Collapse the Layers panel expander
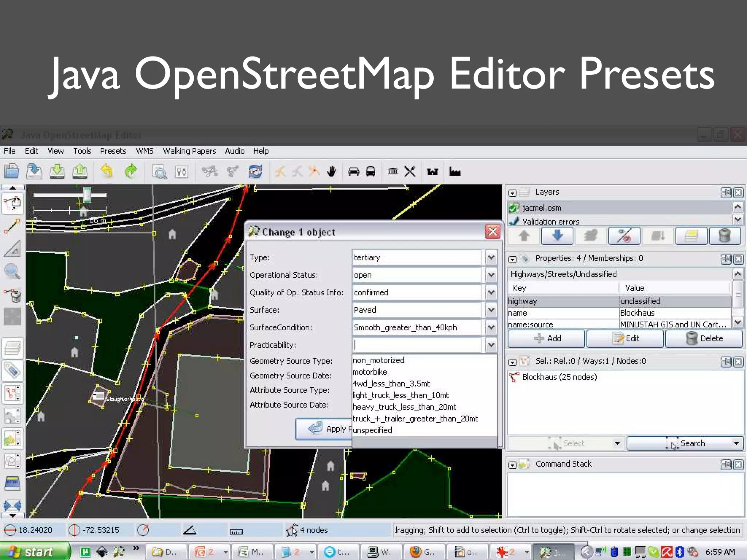747x560 pixels. (512, 193)
